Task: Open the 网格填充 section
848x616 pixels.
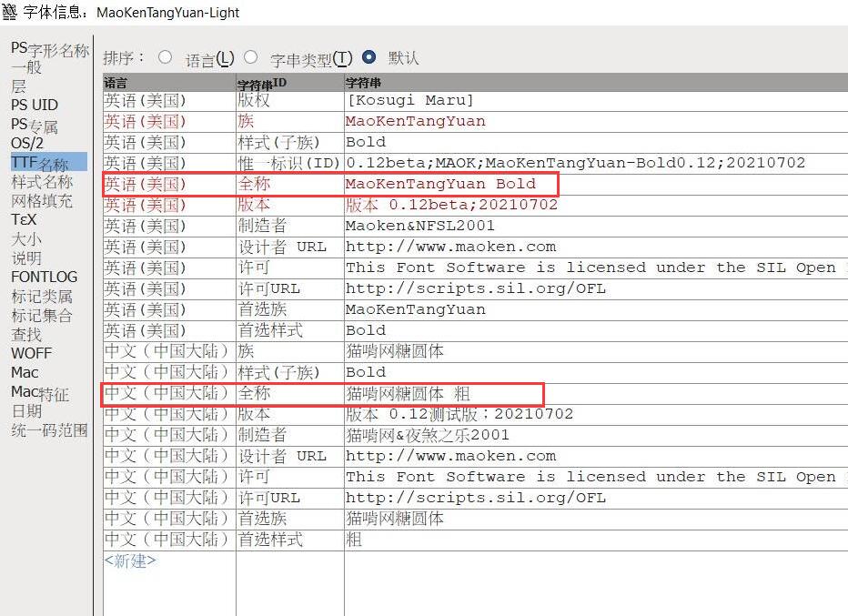Action: [42, 201]
